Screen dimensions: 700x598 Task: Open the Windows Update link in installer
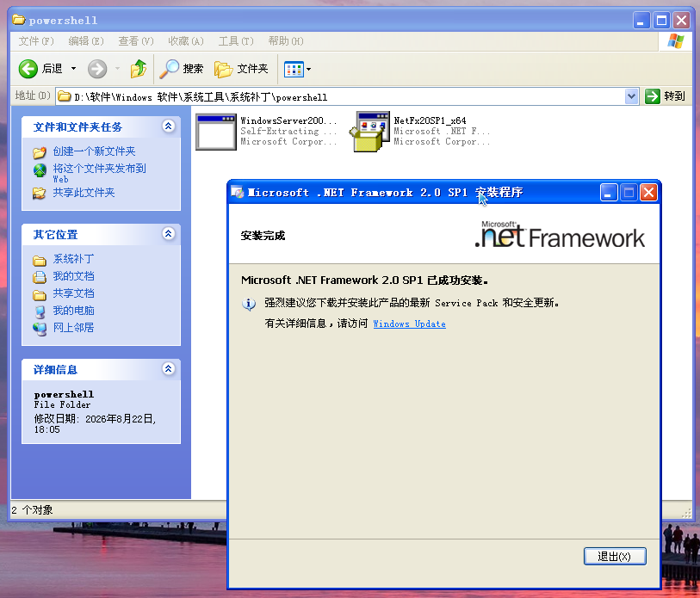click(409, 324)
